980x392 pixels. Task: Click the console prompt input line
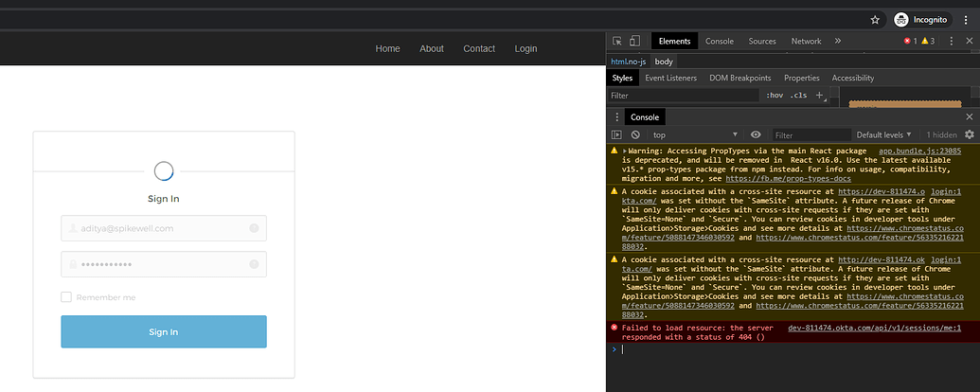pos(793,349)
